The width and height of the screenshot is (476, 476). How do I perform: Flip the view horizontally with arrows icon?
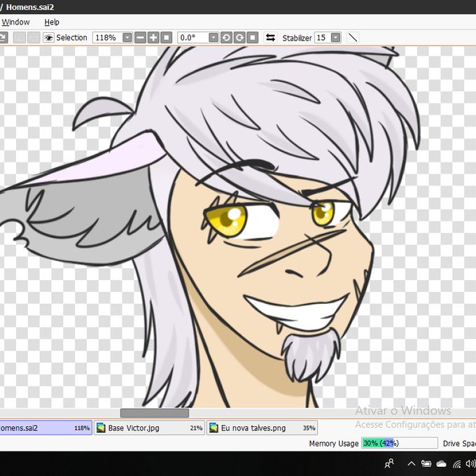click(270, 38)
